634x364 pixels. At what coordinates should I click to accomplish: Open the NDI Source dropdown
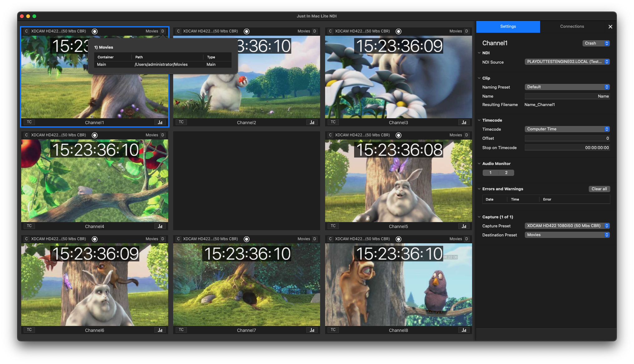(x=567, y=62)
